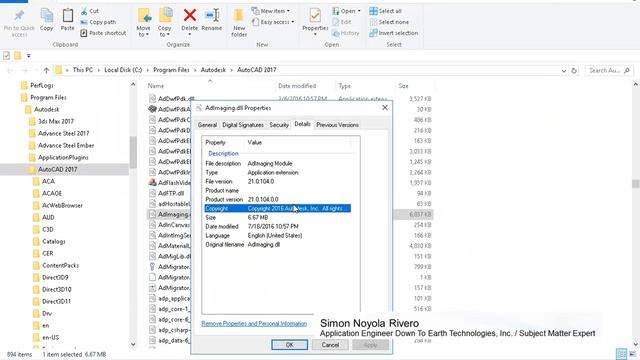Click the This PC breadcrumb
This screenshot has height=360, width=640.
point(83,70)
